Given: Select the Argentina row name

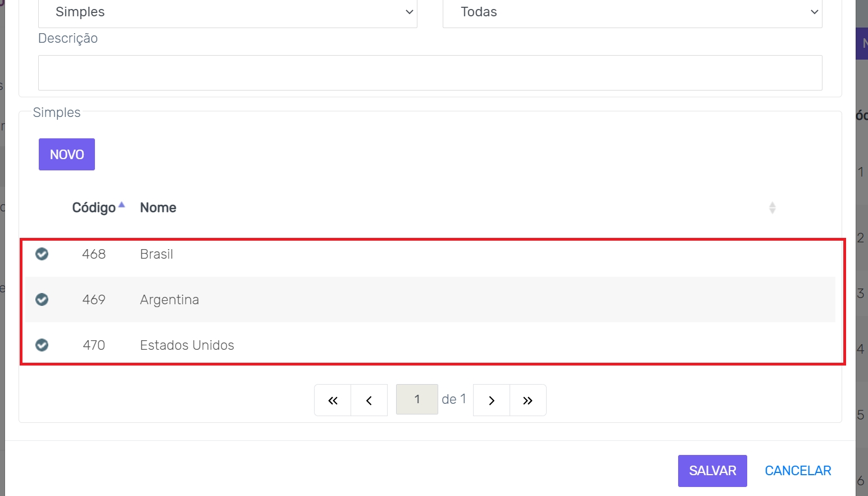Looking at the screenshot, I should point(169,300).
